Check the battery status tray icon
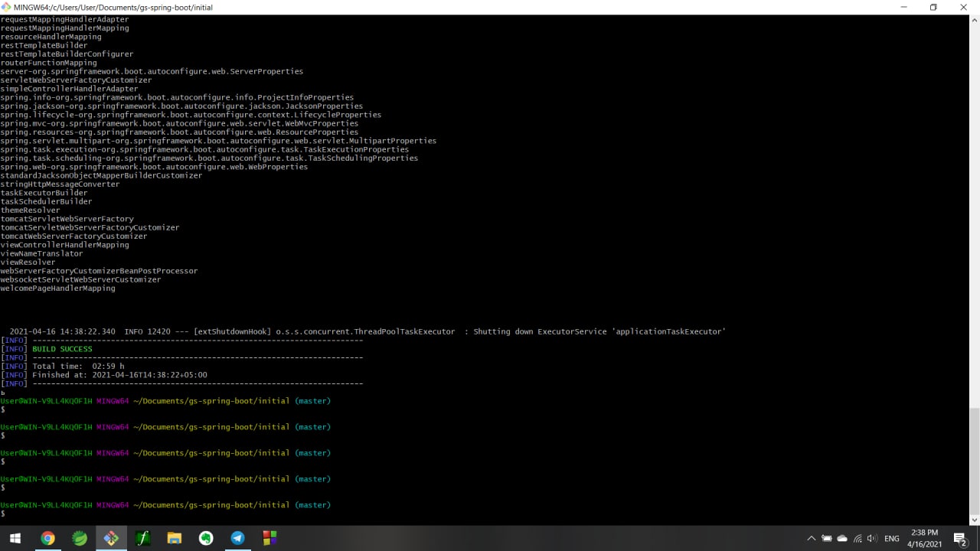The height and width of the screenshot is (551, 980). coord(827,539)
